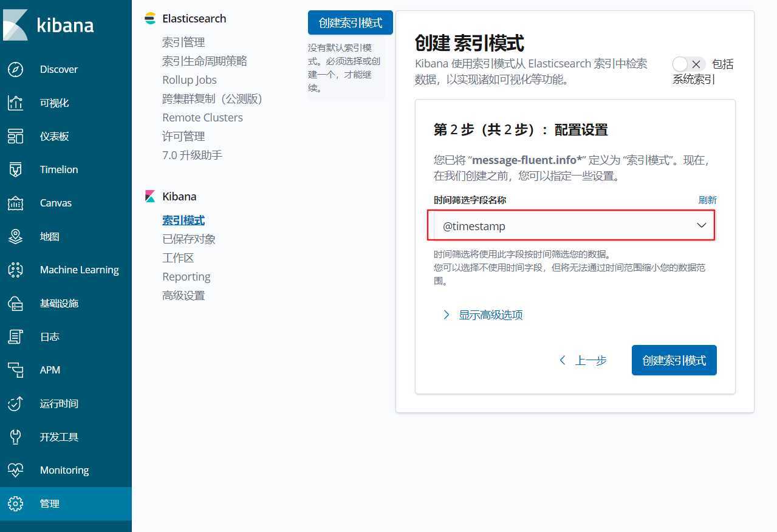Open the 可视化 chart icon
This screenshot has height=532, width=777.
pos(15,103)
